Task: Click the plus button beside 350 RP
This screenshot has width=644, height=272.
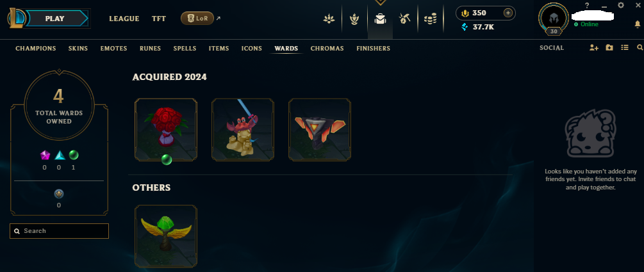Action: [x=508, y=13]
